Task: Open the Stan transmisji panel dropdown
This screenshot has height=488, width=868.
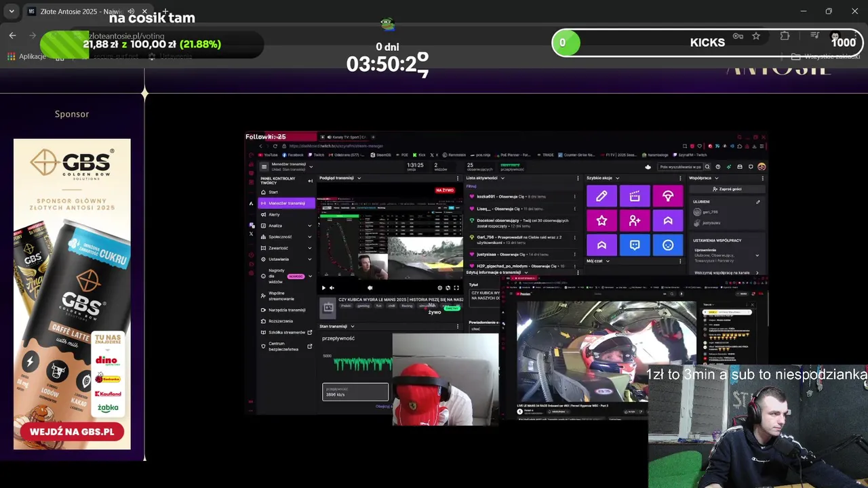Action: tap(352, 327)
